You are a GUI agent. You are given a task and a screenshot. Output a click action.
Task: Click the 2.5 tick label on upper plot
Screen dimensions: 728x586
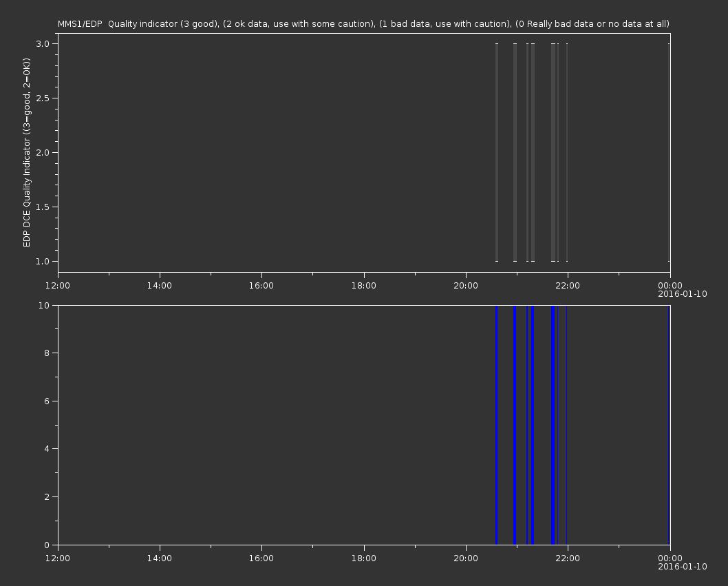pyautogui.click(x=43, y=98)
